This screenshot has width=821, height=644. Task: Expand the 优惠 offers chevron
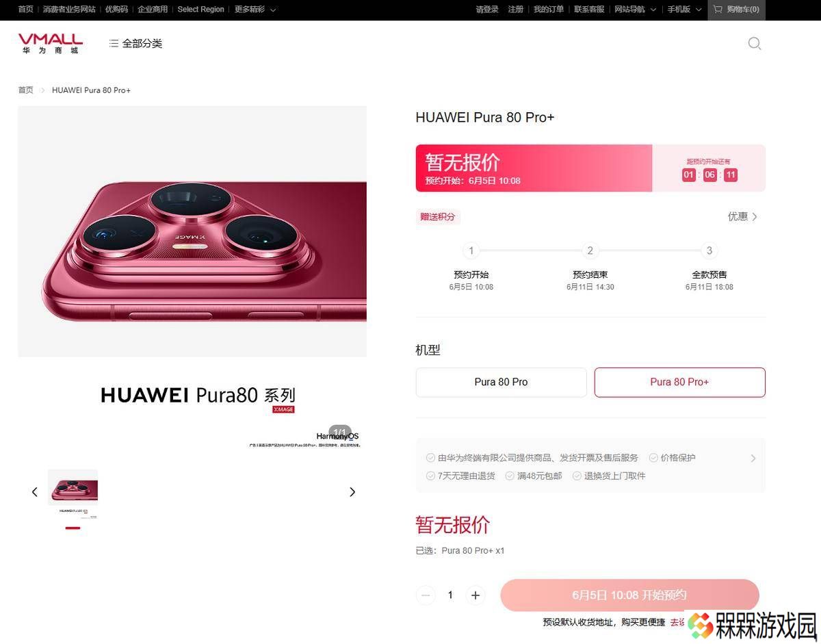pyautogui.click(x=755, y=217)
